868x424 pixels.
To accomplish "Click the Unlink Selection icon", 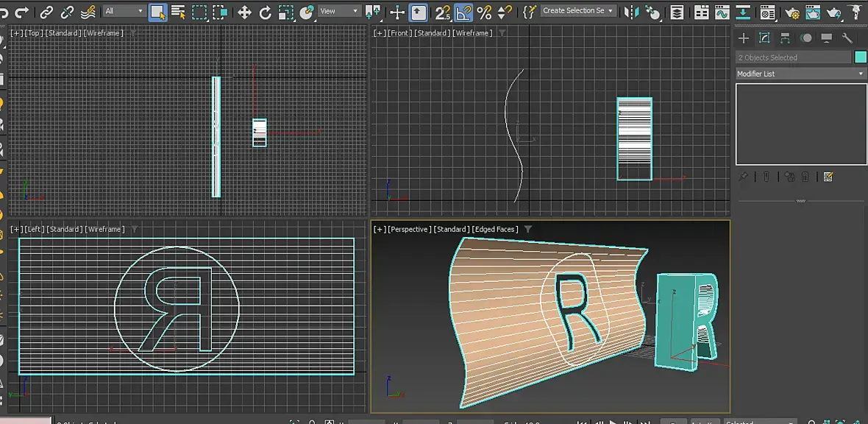I will tap(68, 12).
